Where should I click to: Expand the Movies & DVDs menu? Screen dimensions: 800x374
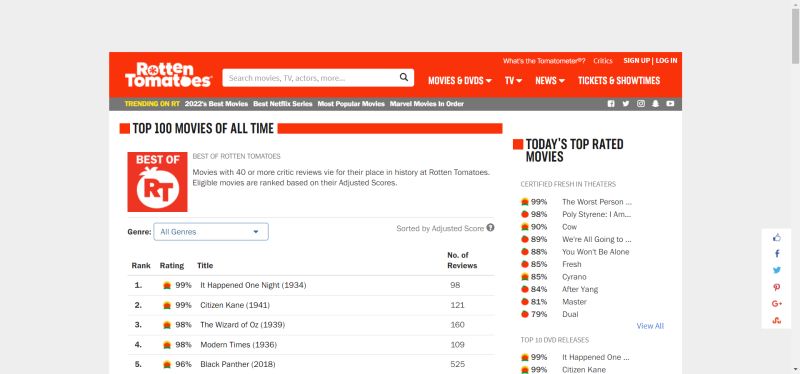460,81
